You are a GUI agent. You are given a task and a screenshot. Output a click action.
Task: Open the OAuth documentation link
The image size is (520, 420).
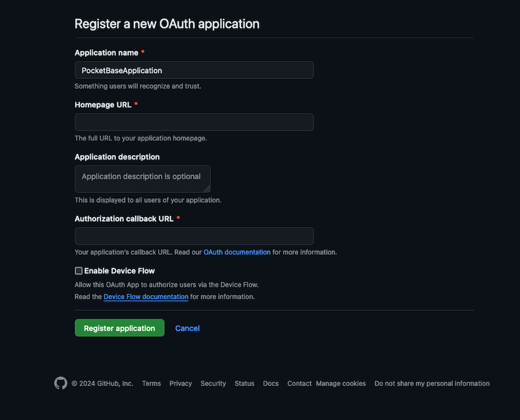237,253
